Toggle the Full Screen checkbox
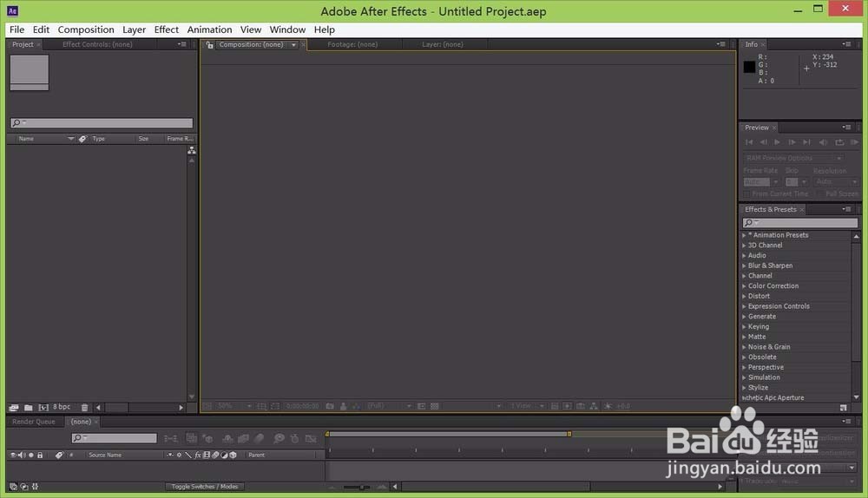The height and width of the screenshot is (498, 868). click(x=820, y=194)
